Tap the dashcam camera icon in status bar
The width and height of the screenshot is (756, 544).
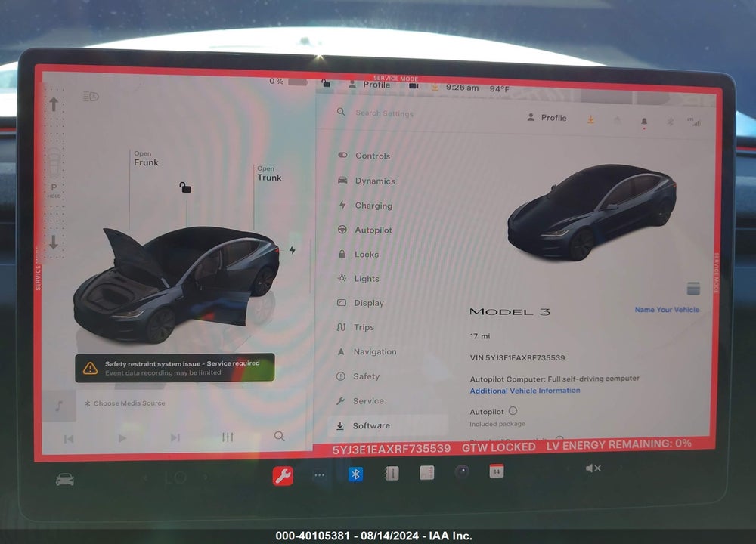click(x=414, y=86)
